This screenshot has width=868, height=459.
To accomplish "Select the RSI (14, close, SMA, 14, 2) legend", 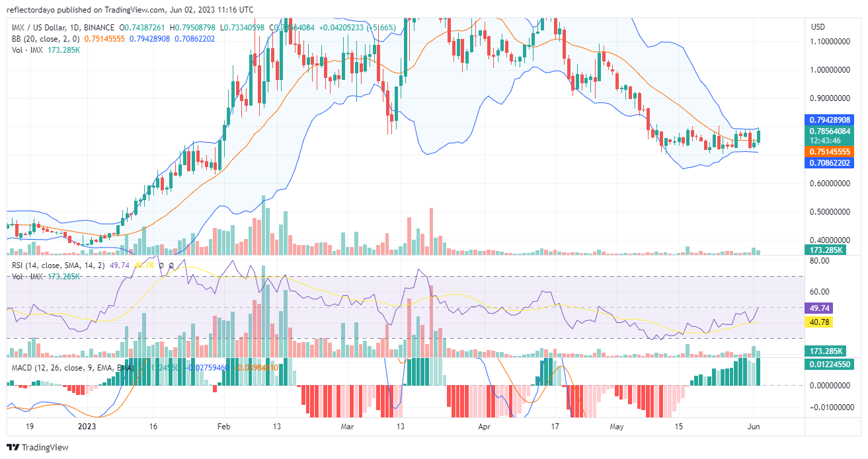I will coord(59,265).
